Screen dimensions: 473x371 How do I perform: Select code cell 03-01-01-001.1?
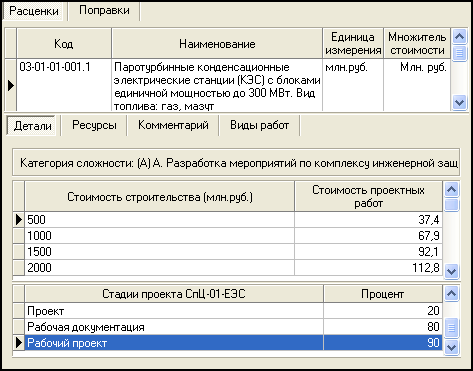[64, 85]
